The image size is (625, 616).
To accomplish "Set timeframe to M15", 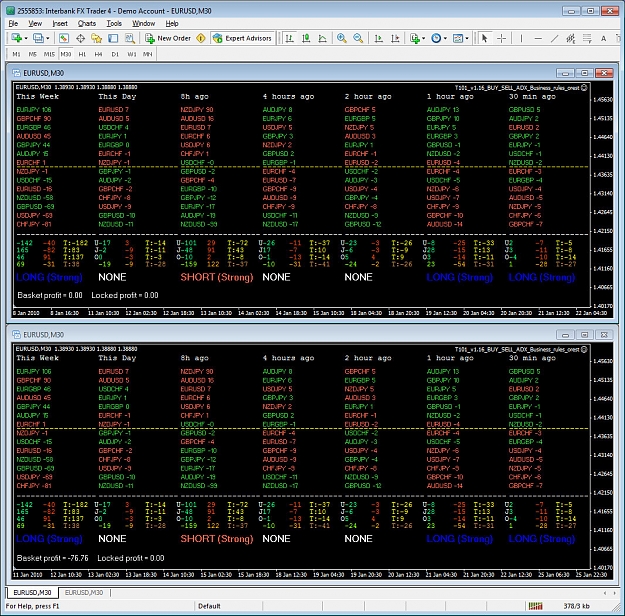I will pyautogui.click(x=49, y=54).
